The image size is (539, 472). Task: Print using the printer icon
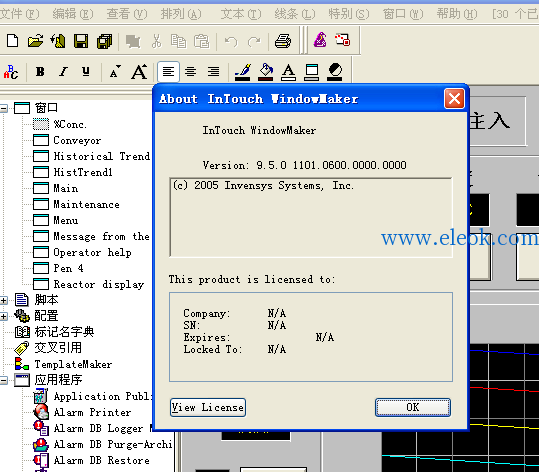click(x=283, y=41)
